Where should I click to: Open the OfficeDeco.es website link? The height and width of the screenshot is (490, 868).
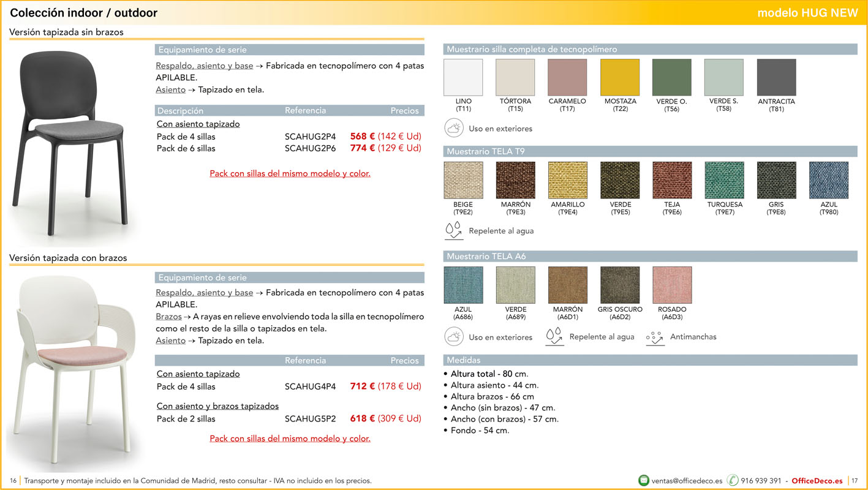817,481
